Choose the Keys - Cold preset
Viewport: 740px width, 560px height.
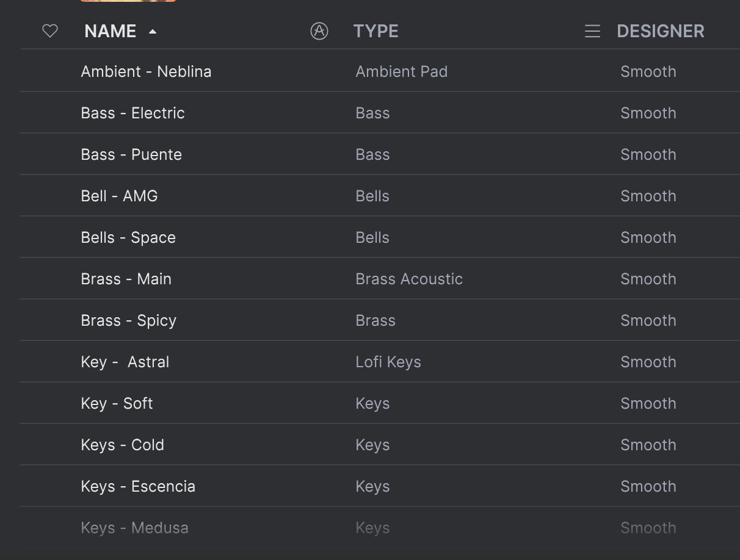tap(122, 445)
